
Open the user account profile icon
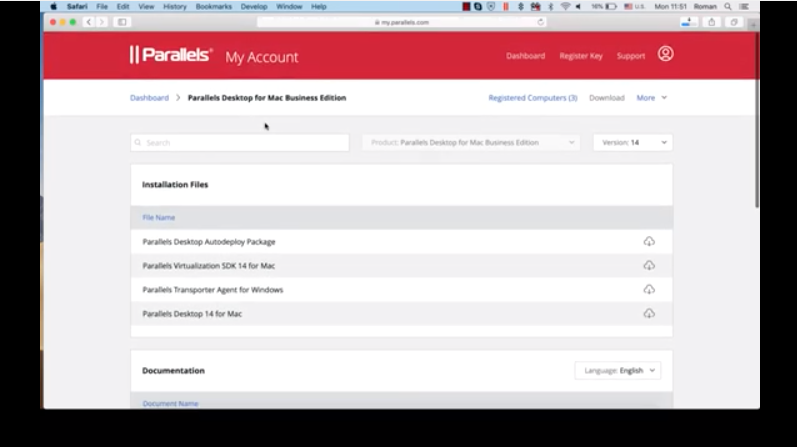click(x=665, y=54)
